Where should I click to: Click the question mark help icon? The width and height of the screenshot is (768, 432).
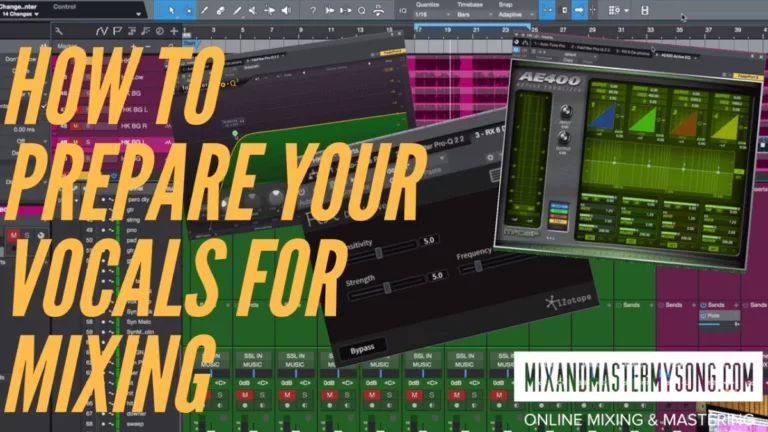point(313,10)
